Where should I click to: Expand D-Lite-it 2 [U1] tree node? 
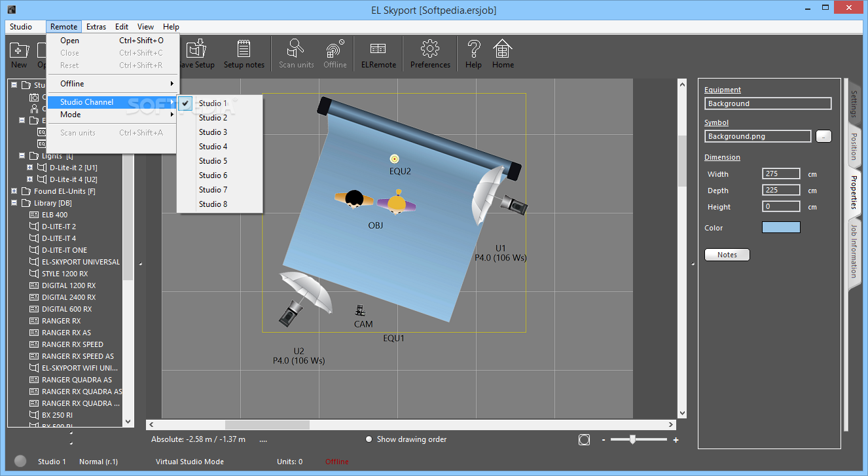click(x=29, y=168)
